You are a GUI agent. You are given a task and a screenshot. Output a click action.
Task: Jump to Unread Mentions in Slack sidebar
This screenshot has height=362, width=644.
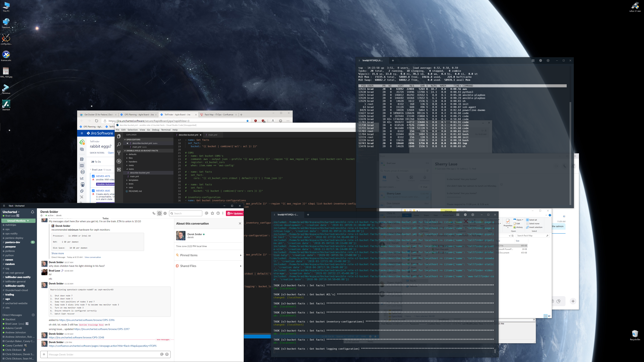tap(18, 221)
